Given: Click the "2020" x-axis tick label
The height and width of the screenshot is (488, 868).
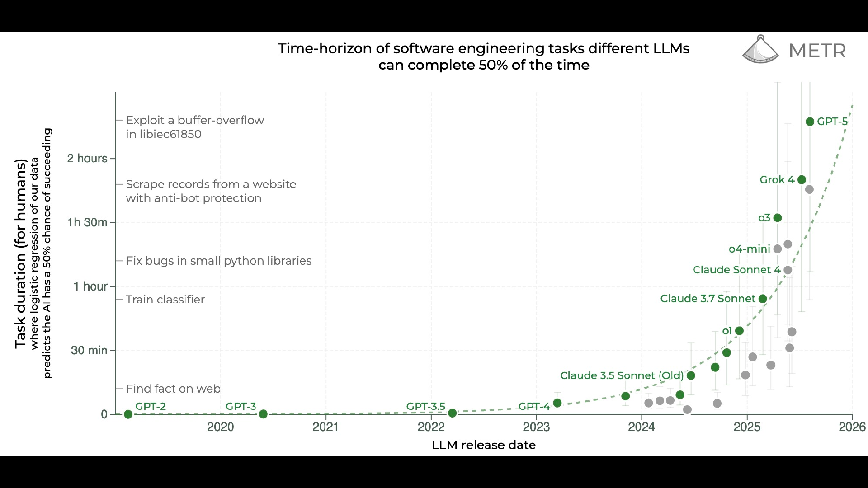Looking at the screenshot, I should [x=221, y=427].
